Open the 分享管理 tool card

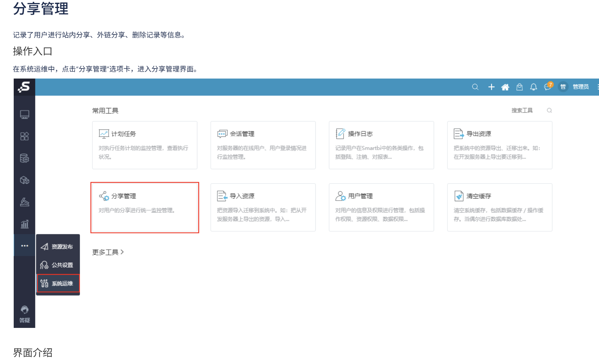[144, 207]
